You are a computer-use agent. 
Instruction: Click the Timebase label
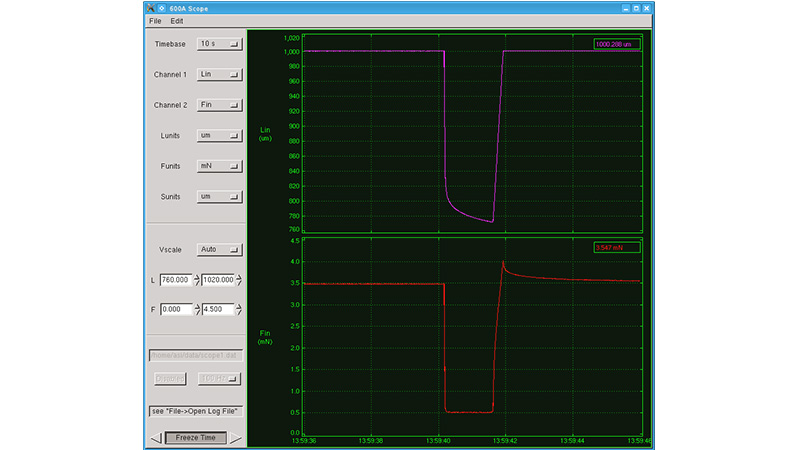pyautogui.click(x=170, y=44)
